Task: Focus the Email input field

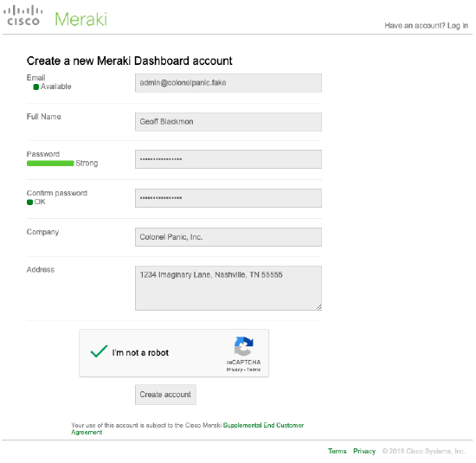Action: click(228, 83)
